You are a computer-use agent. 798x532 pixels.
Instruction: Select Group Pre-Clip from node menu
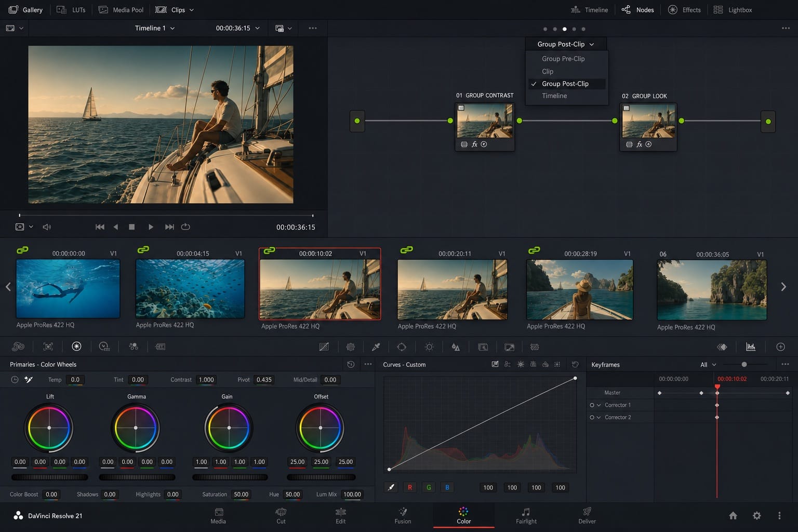tap(563, 59)
